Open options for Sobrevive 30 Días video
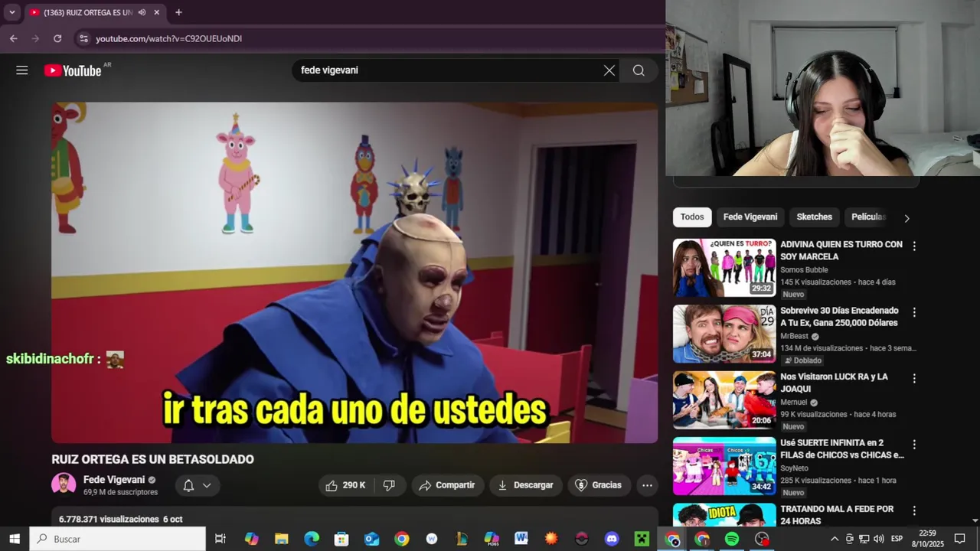 click(913, 312)
